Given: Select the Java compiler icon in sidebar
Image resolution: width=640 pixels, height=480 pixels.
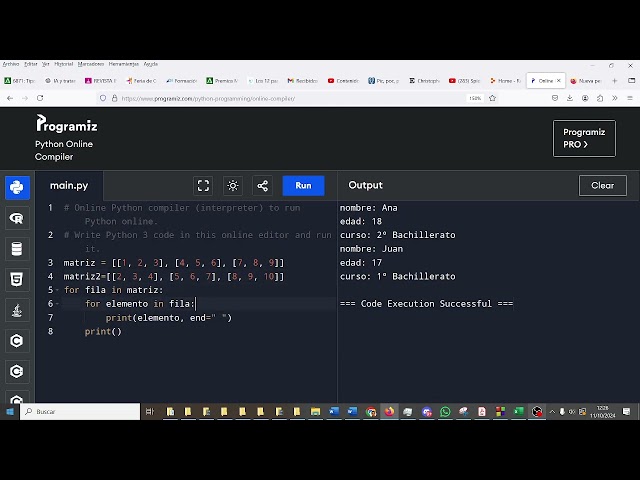Looking at the screenshot, I should point(17,310).
